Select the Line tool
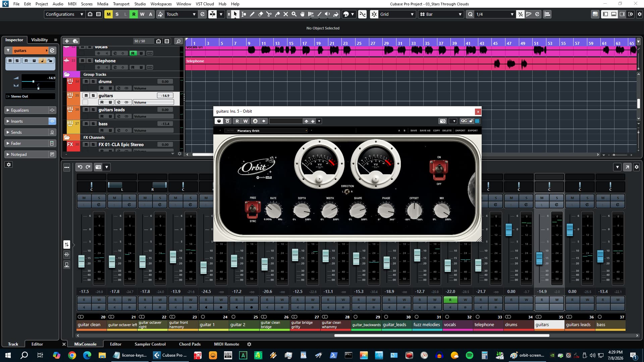 point(319,14)
